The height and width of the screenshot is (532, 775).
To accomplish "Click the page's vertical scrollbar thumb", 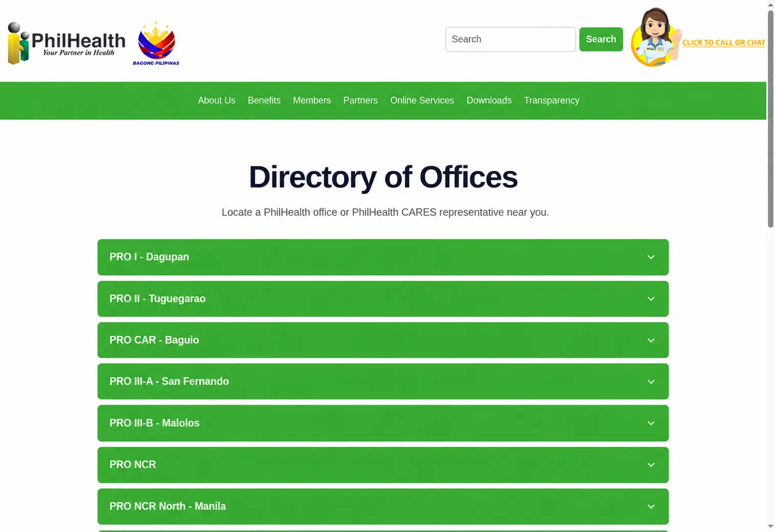I will [x=770, y=119].
